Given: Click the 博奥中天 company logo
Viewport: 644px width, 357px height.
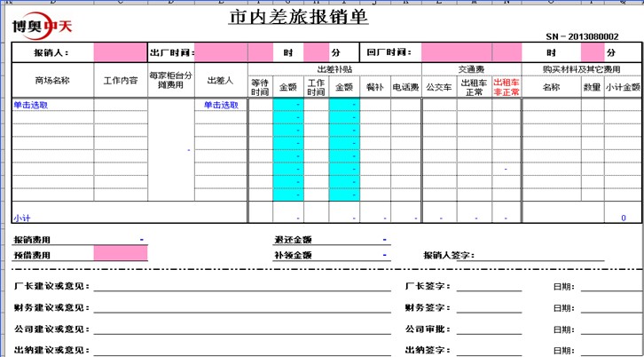Looking at the screenshot, I should tap(44, 25).
